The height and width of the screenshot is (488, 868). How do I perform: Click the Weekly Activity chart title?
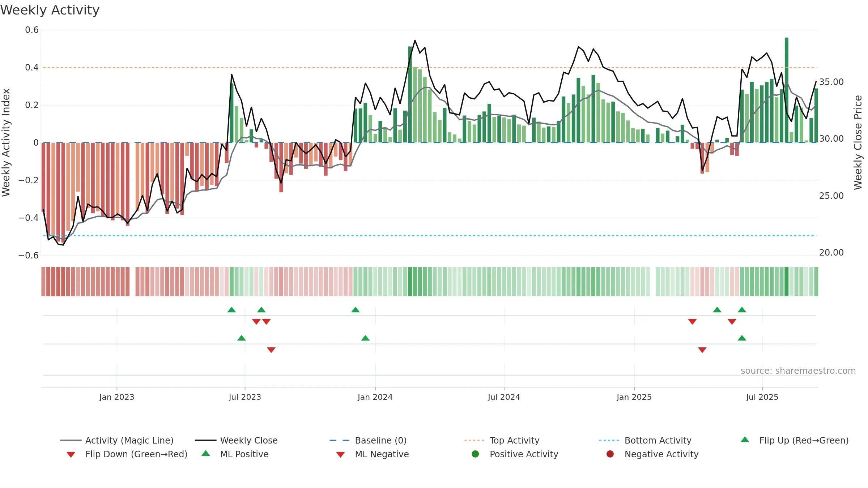[50, 10]
